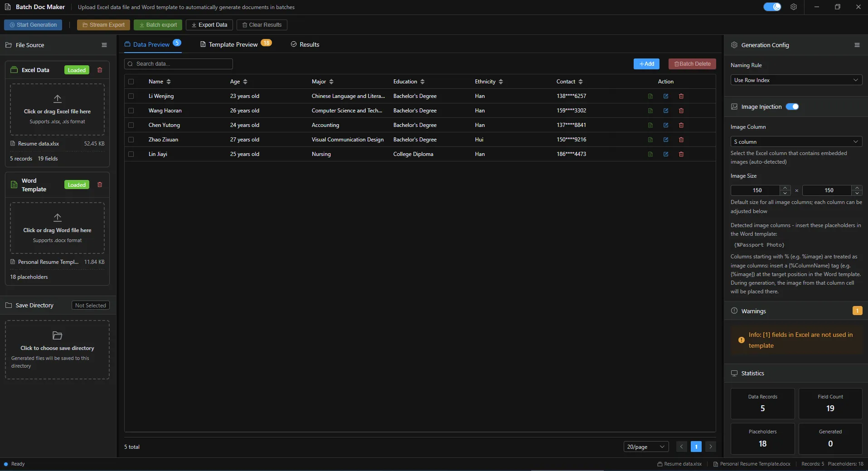Click the Add record button
Viewport: 868px width, 471px height.
pyautogui.click(x=646, y=64)
